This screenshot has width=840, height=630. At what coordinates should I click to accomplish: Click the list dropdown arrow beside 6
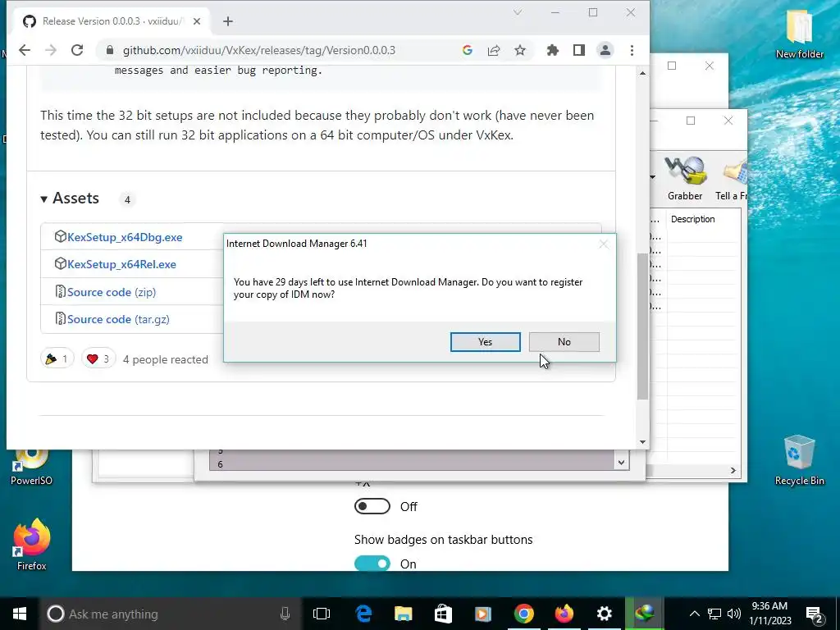coord(622,463)
